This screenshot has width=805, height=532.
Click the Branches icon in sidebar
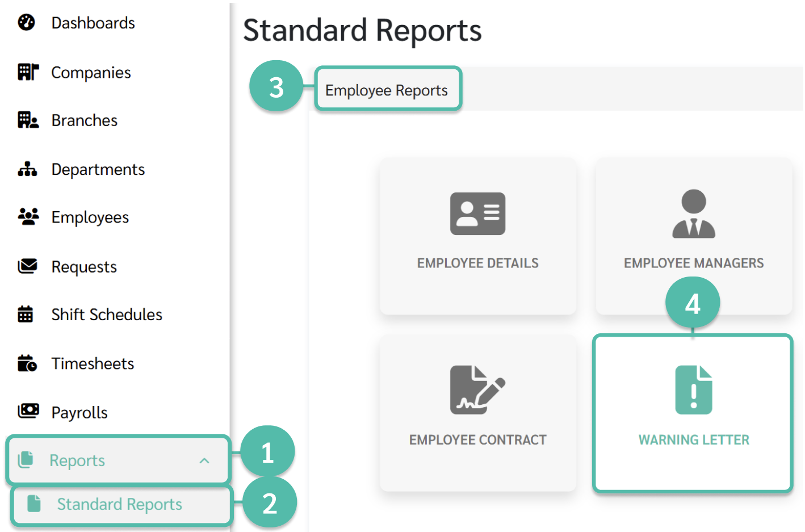(28, 120)
